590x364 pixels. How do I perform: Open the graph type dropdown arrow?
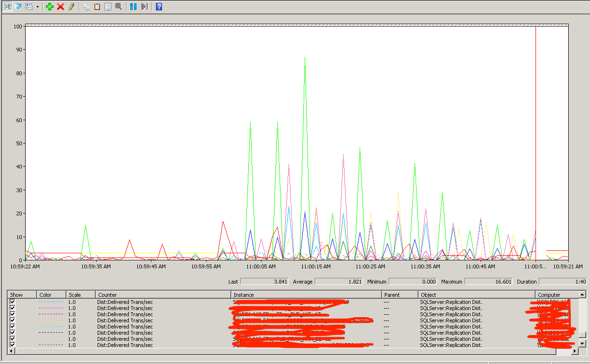37,7
